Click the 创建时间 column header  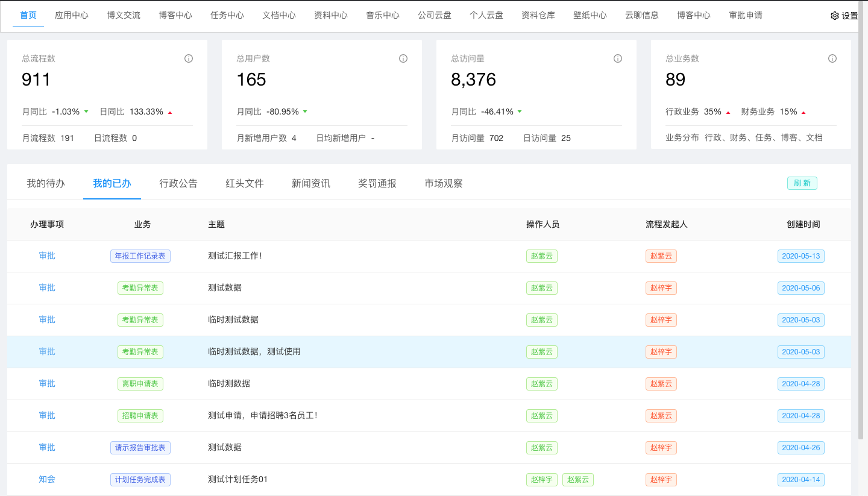tap(804, 224)
